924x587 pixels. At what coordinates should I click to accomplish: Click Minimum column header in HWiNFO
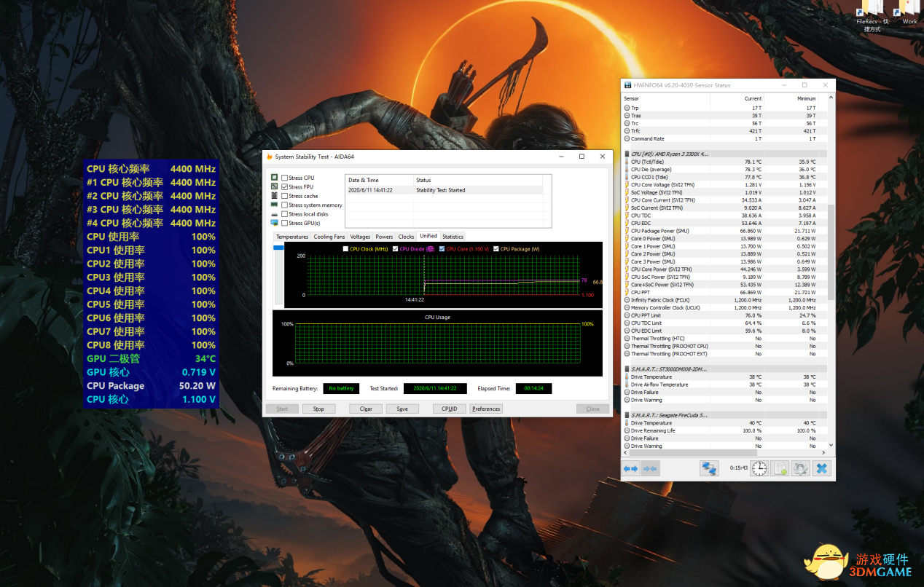791,98
